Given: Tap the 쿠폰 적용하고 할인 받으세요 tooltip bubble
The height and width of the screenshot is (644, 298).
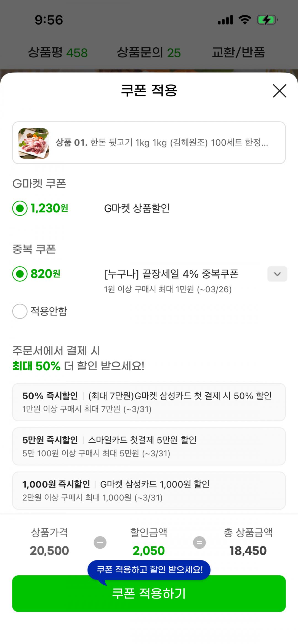Looking at the screenshot, I should coord(149,569).
